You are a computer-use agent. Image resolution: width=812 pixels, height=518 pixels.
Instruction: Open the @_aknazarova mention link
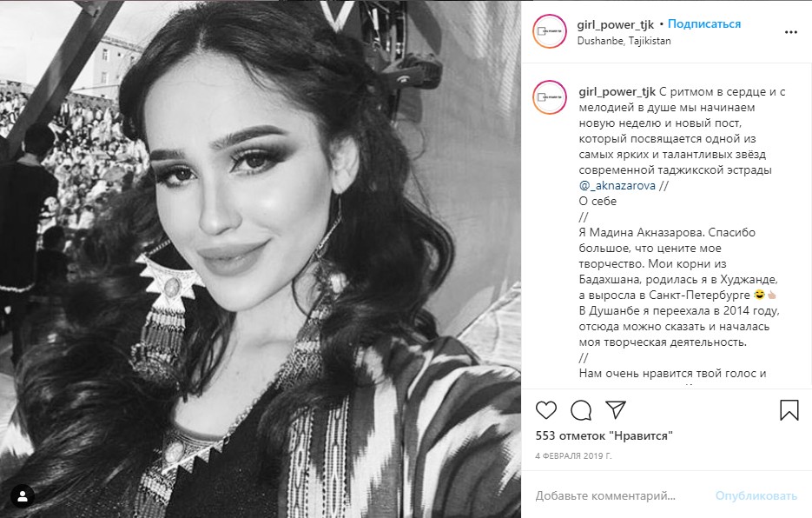[x=617, y=186]
